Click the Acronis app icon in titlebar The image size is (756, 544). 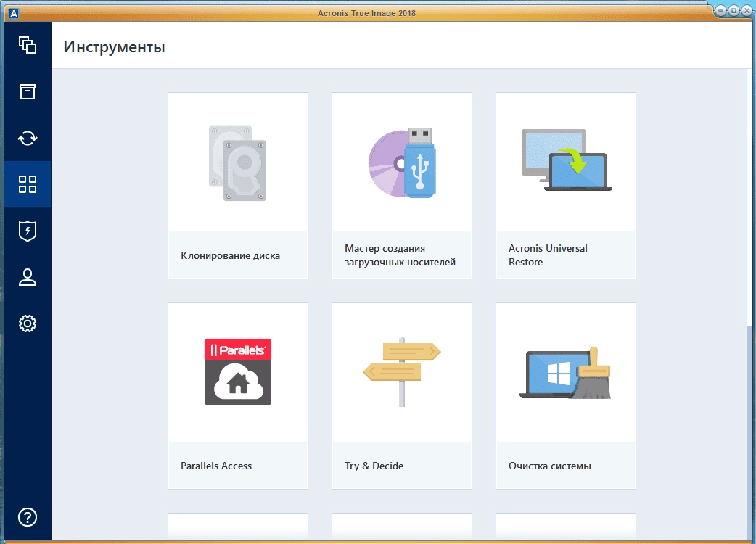[x=14, y=14]
